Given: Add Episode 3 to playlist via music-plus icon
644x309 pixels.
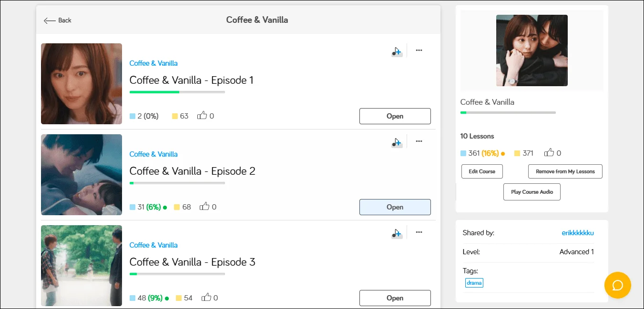Looking at the screenshot, I should 397,233.
